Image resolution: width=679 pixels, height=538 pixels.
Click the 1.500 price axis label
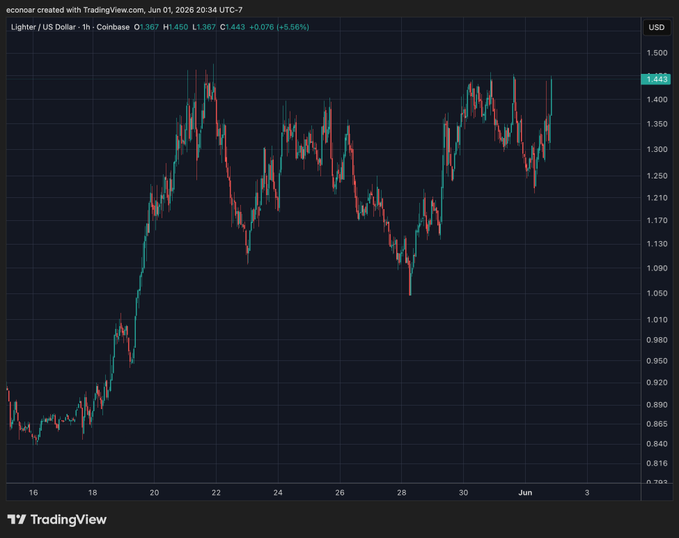pyautogui.click(x=657, y=53)
